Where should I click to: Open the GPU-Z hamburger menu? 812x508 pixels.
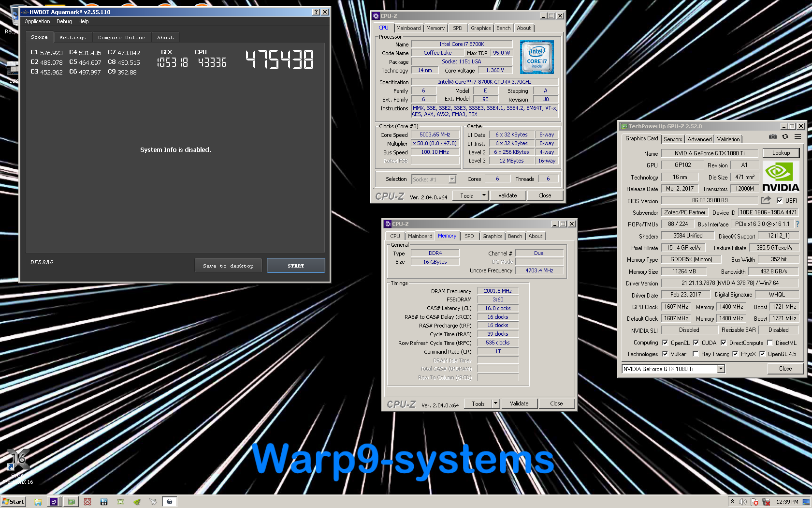pyautogui.click(x=797, y=137)
